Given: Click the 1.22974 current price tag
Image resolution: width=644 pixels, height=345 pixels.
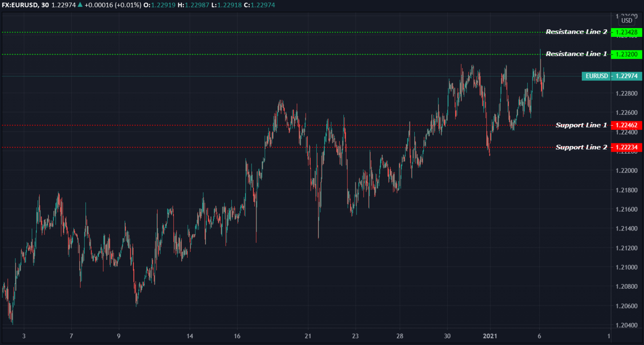Looking at the screenshot, I should pyautogui.click(x=626, y=76).
